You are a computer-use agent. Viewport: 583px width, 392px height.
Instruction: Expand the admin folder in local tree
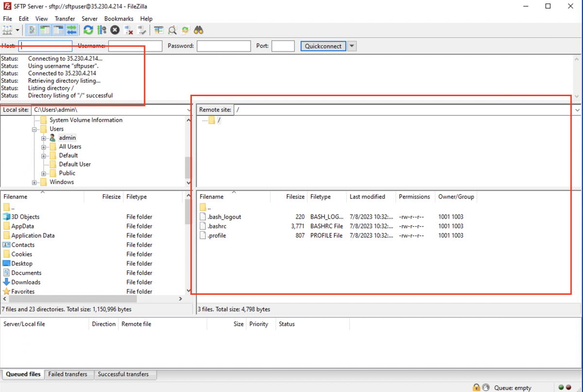point(44,138)
